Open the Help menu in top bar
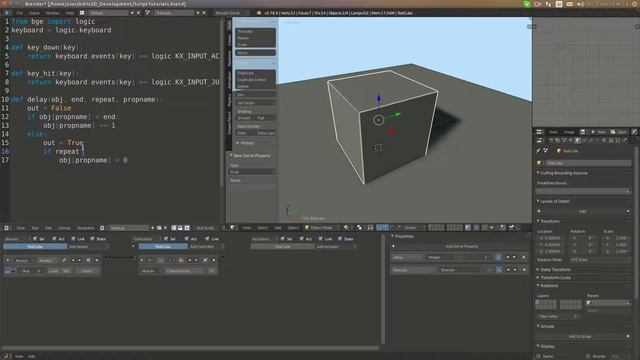Viewport: 640px width, 360px height. coord(70,13)
